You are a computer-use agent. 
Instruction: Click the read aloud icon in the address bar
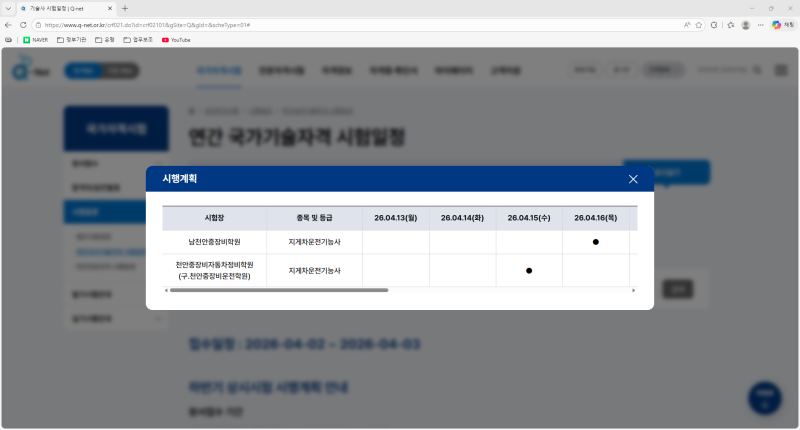click(x=687, y=25)
